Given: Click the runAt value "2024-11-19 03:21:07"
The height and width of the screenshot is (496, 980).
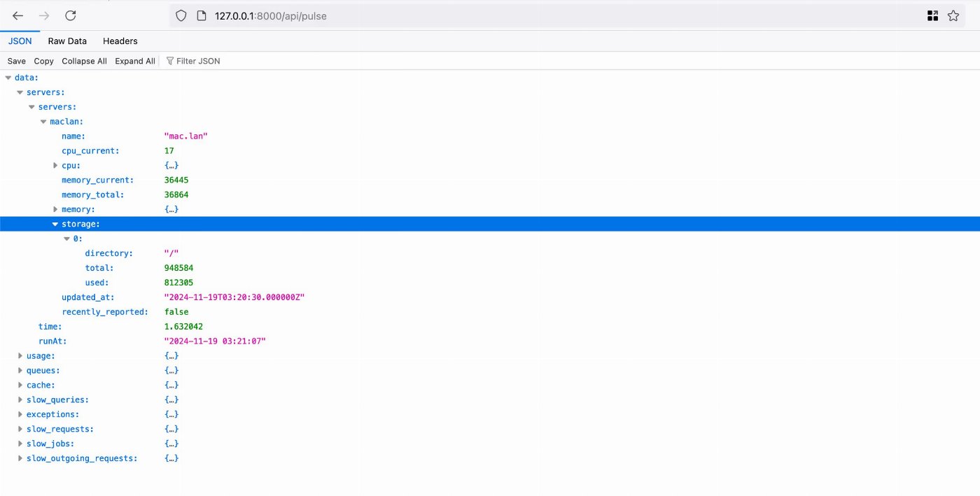Looking at the screenshot, I should (215, 341).
